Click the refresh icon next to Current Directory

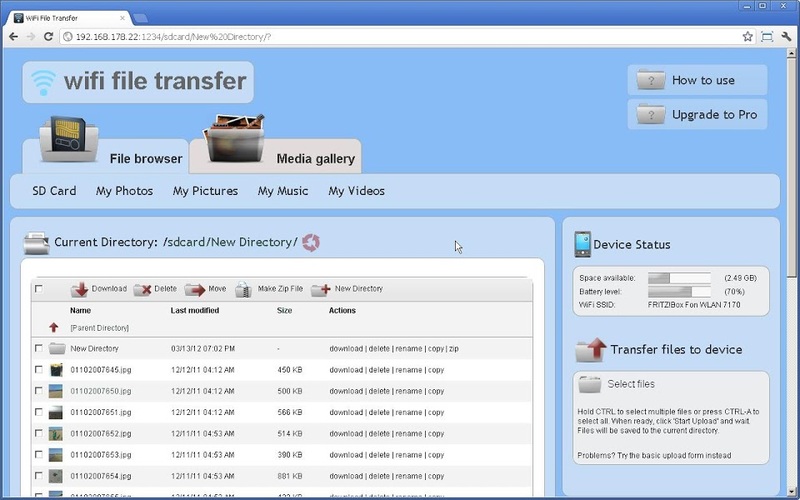pos(311,242)
